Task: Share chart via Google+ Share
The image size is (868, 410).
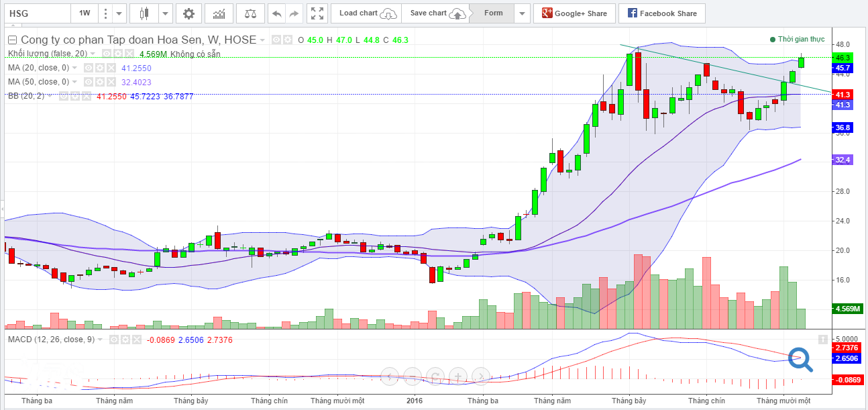Action: [574, 13]
